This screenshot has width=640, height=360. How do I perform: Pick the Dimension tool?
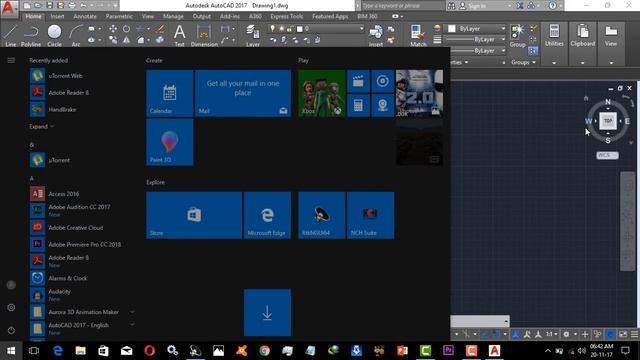[204, 35]
